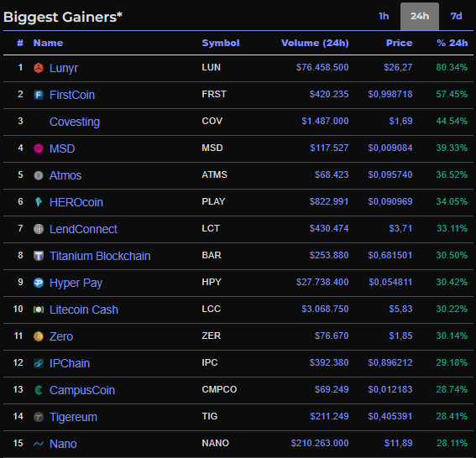Click Covesting volume $1.487.000
The height and width of the screenshot is (458, 476).
pos(325,121)
